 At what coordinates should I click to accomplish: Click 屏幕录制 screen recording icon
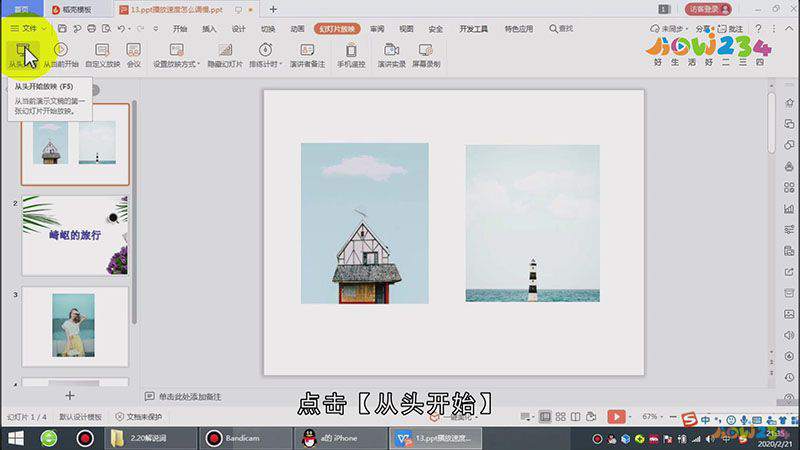tap(426, 55)
